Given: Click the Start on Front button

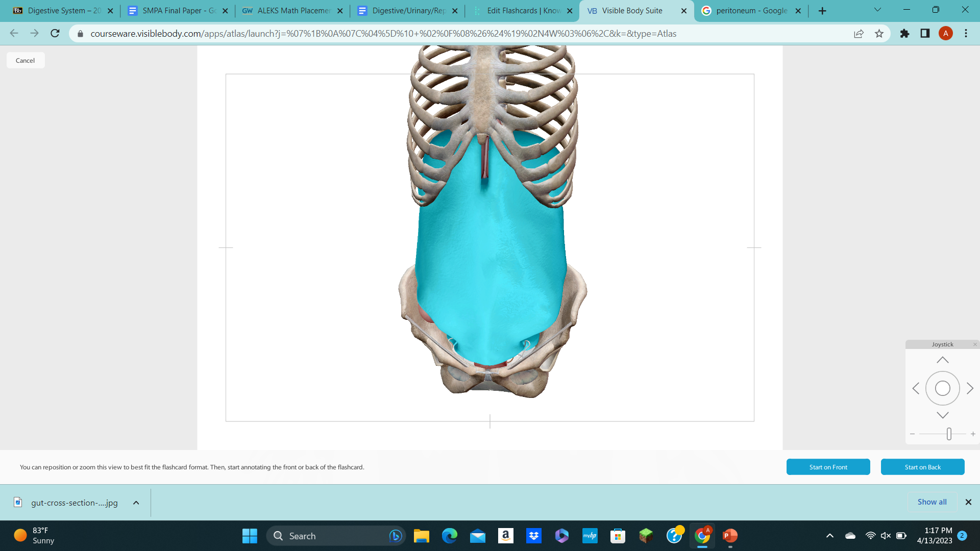Looking at the screenshot, I should pyautogui.click(x=828, y=467).
